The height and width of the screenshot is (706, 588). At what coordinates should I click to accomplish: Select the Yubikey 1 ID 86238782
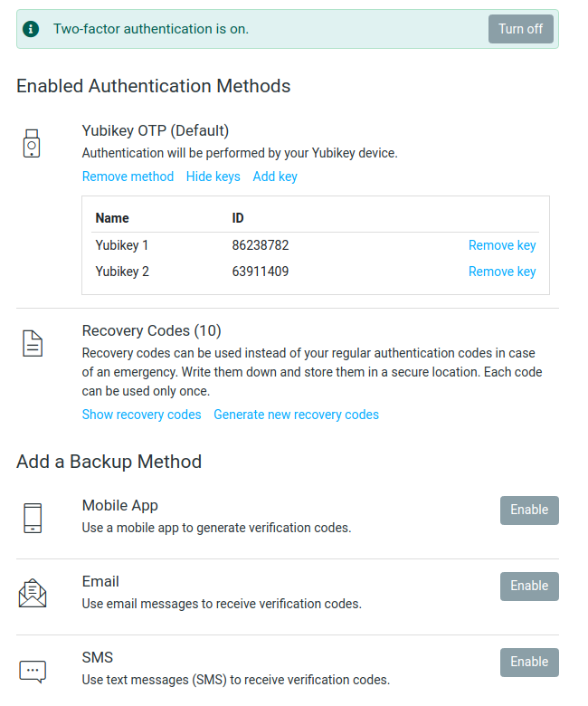[x=261, y=245]
